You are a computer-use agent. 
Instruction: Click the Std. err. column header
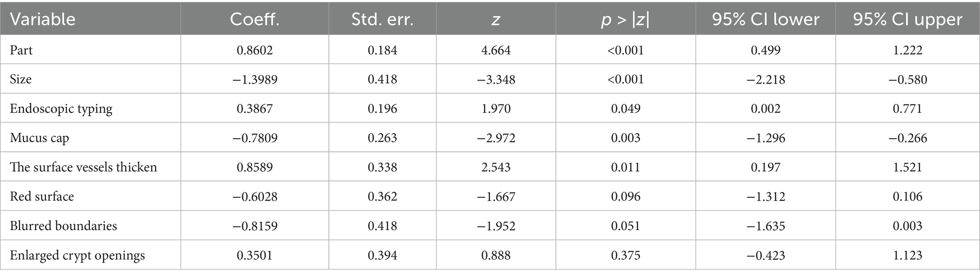(x=382, y=19)
